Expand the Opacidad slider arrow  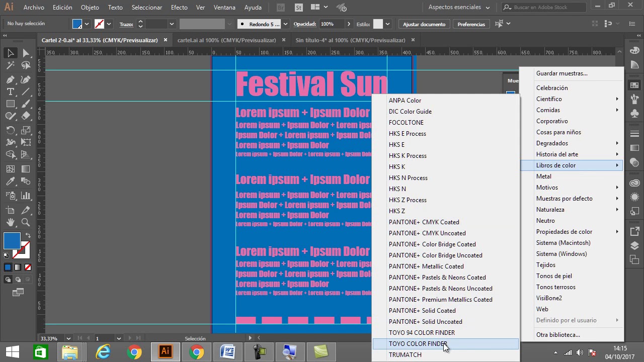coord(348,24)
